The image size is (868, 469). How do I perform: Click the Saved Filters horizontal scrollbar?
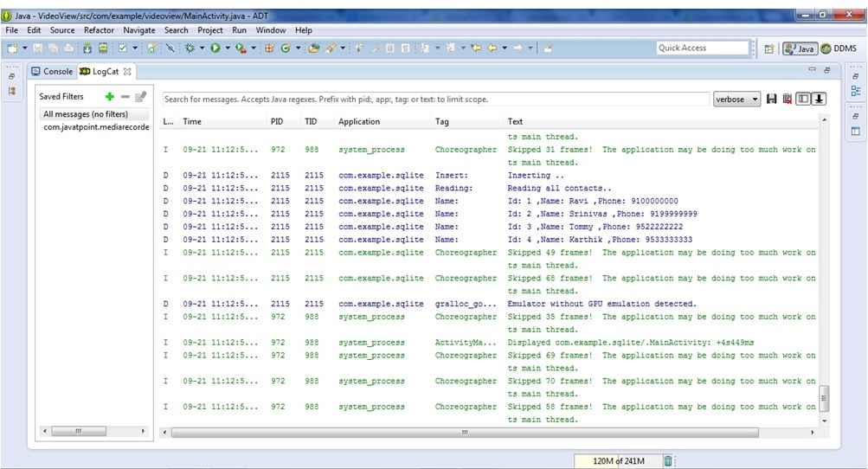(79, 431)
